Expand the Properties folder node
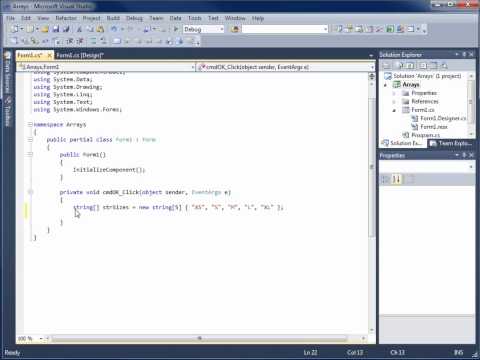This screenshot has height=360, width=480. coord(394,93)
